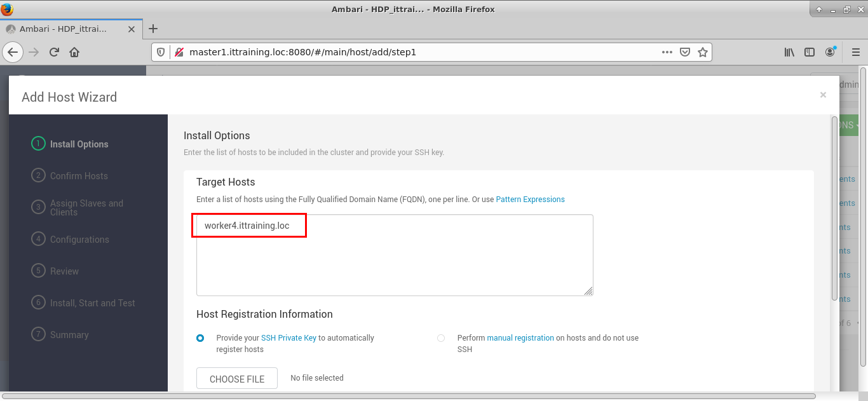Open the Firefox account profile icon

[x=831, y=52]
